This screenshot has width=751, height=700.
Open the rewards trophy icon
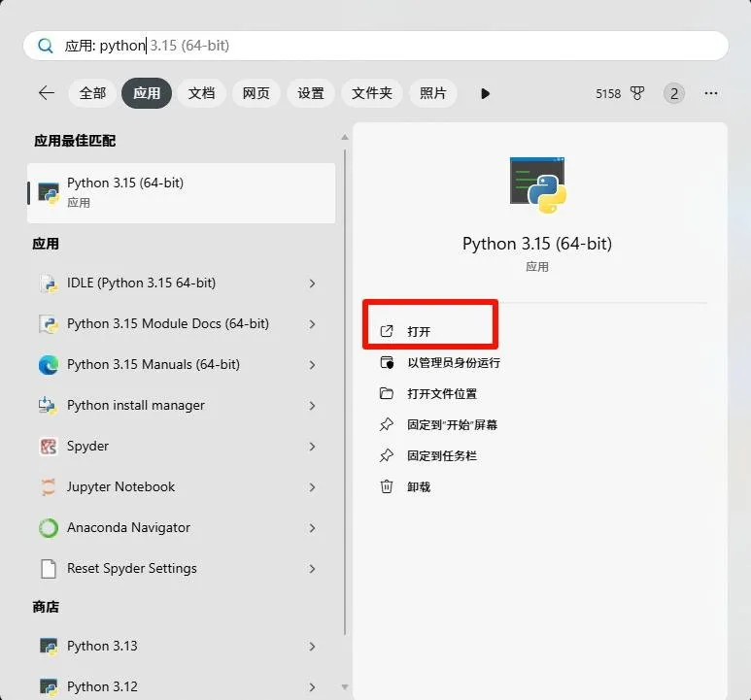pyautogui.click(x=637, y=93)
